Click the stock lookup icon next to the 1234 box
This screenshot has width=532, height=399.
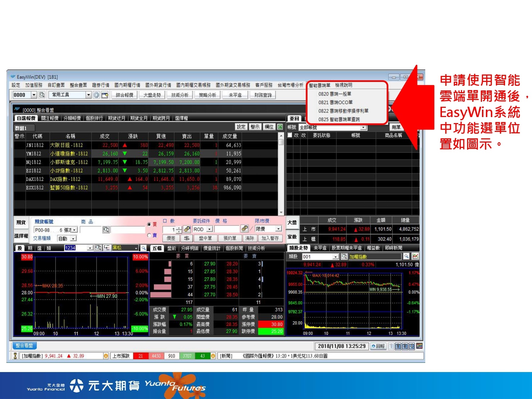pyautogui.click(x=98, y=248)
